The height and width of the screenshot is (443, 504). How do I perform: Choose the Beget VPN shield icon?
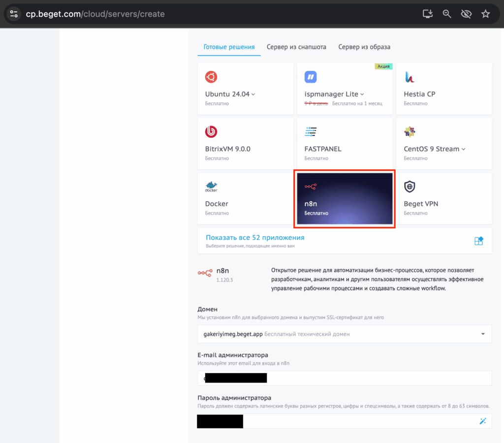(x=409, y=187)
